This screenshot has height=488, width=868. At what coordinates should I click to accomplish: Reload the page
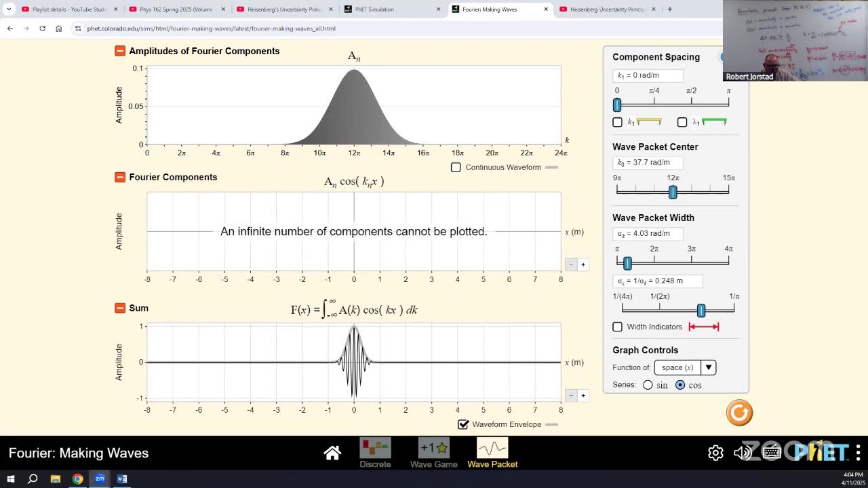[x=42, y=28]
